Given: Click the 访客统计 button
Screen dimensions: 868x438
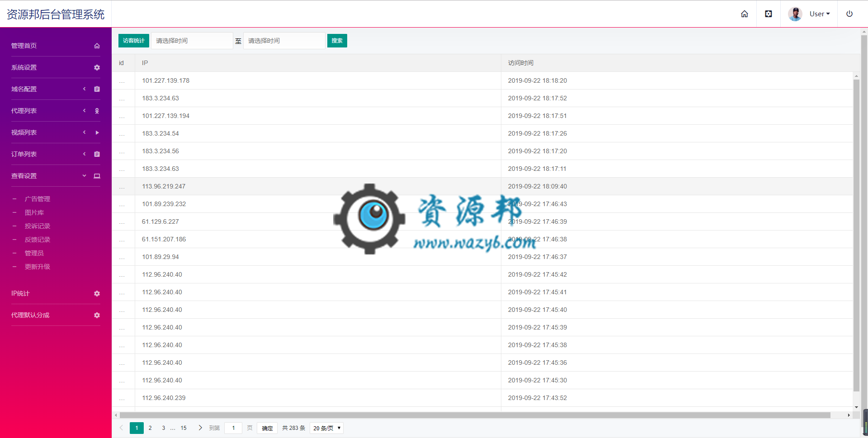Looking at the screenshot, I should [134, 41].
